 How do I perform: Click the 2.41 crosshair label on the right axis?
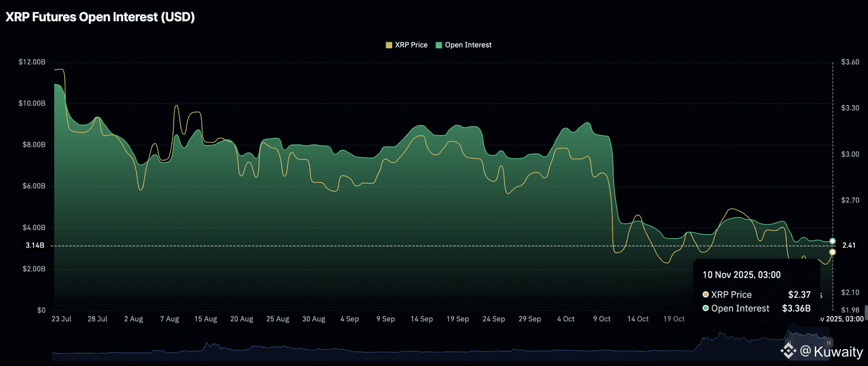(850, 246)
